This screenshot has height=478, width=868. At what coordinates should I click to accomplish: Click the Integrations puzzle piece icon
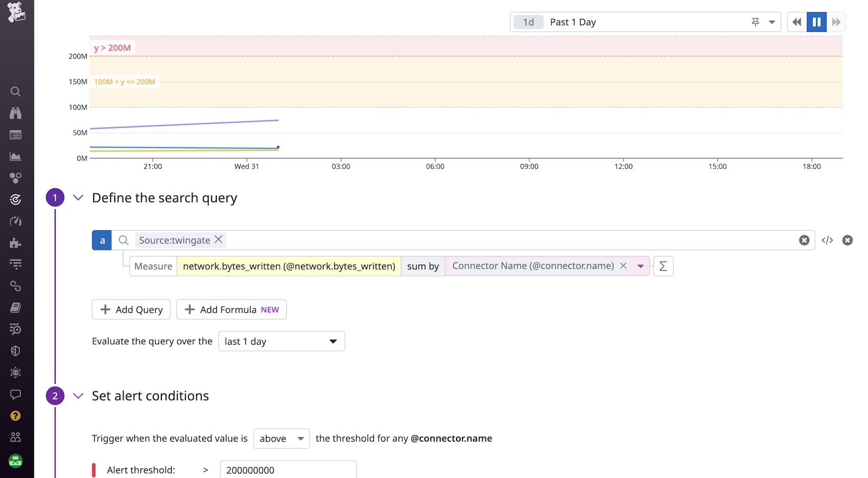[x=15, y=243]
